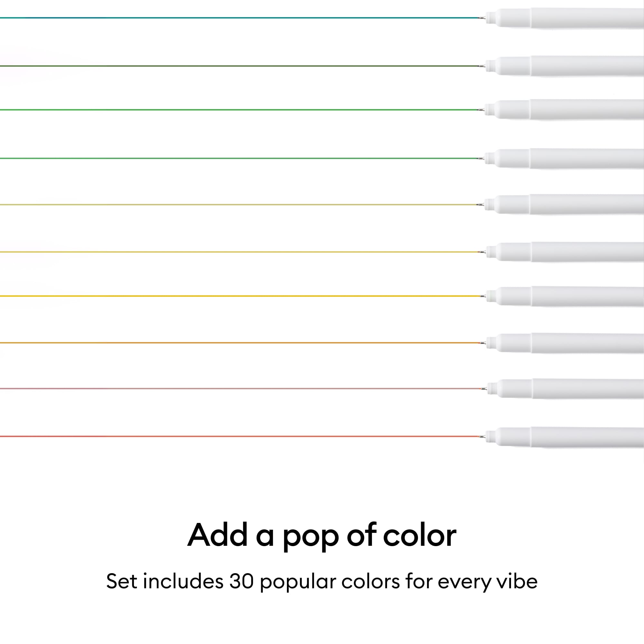Choose the pen drawing the khaki line
Image resolution: width=644 pixels, height=644 pixels.
tap(567, 205)
